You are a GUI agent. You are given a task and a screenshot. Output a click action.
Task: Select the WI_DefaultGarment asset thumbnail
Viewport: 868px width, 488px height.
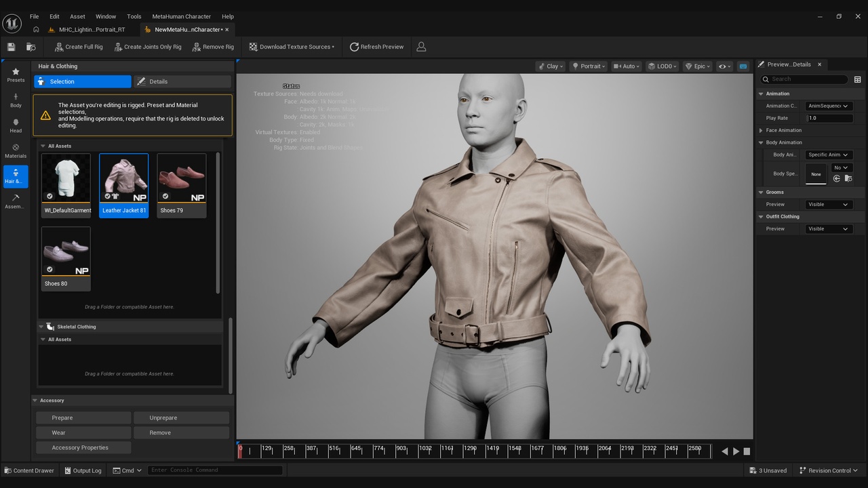(x=66, y=186)
